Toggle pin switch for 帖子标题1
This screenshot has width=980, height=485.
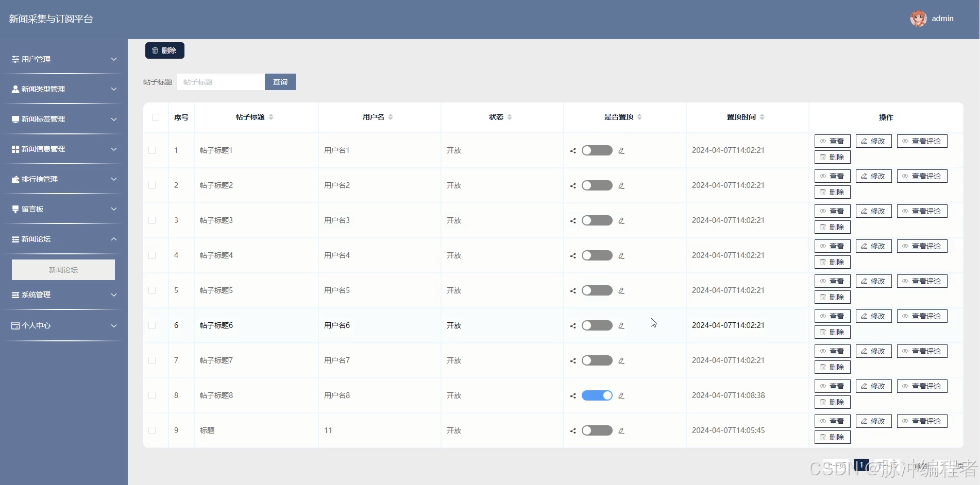point(597,150)
